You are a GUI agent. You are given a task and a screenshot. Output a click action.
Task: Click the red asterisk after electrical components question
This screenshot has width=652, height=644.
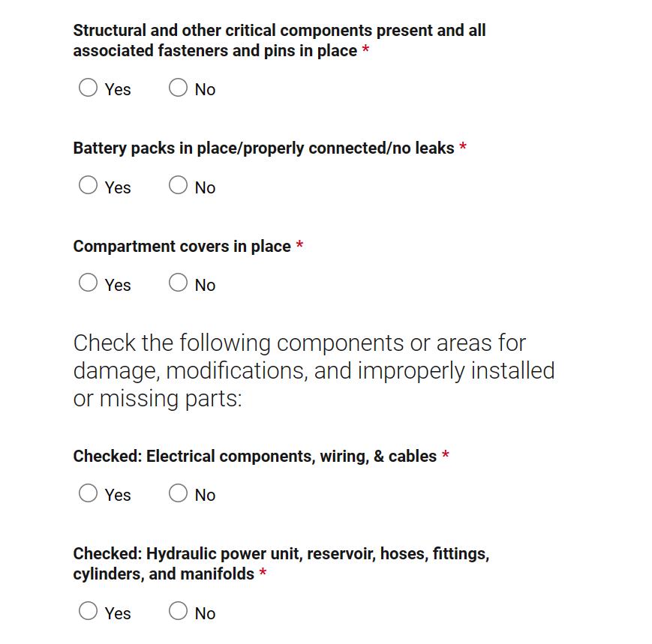(x=446, y=456)
